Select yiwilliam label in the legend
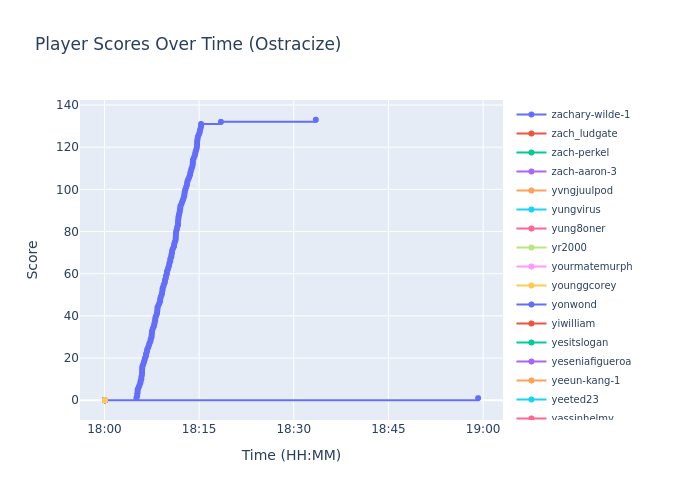The width and height of the screenshot is (700, 500). click(x=572, y=324)
